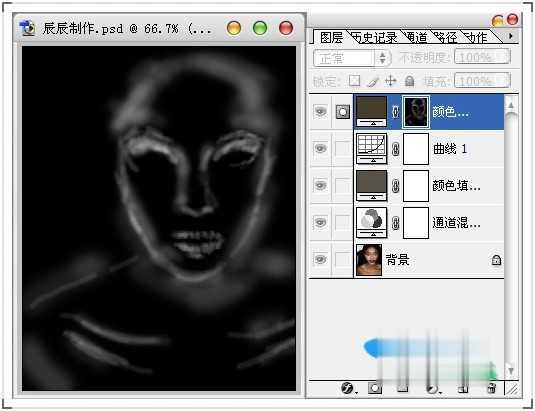Screen dimensions: 535x411
Task: Select the 背景 layer name
Action: [397, 260]
